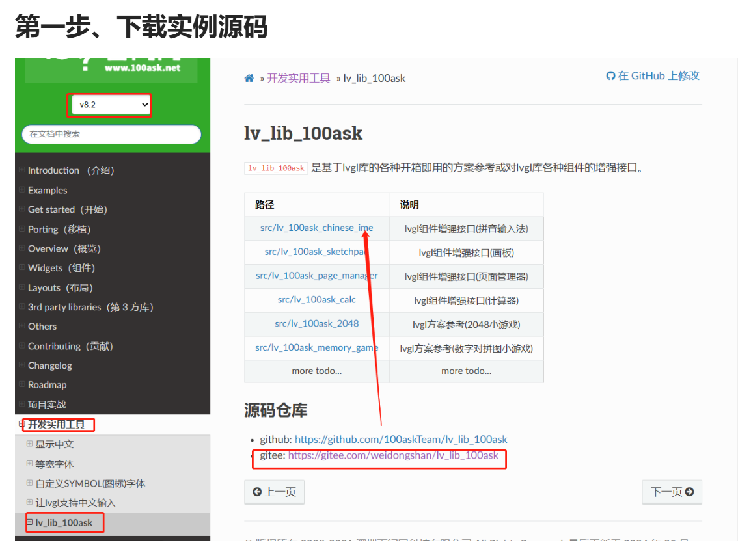Open the 等宽字体 sub-page
Screen dimensions: 751x560
click(x=54, y=464)
